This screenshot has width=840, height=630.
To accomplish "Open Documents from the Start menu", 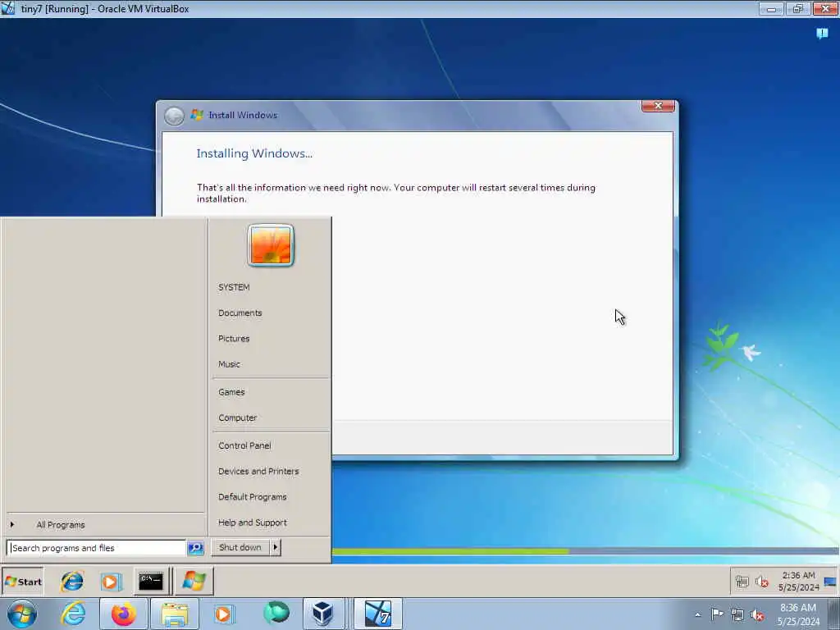I will (240, 313).
